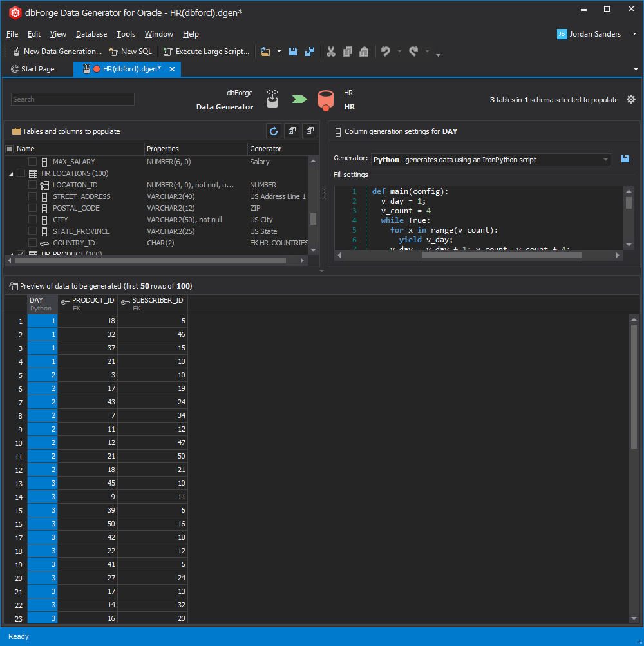Viewport: 644px width, 646px height.
Task: Click the HR target database icon
Action: (325, 100)
